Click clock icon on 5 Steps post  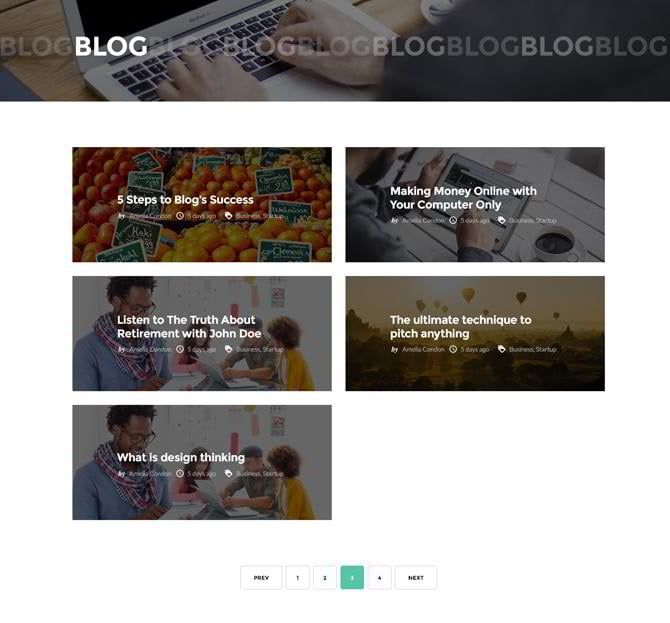click(180, 216)
